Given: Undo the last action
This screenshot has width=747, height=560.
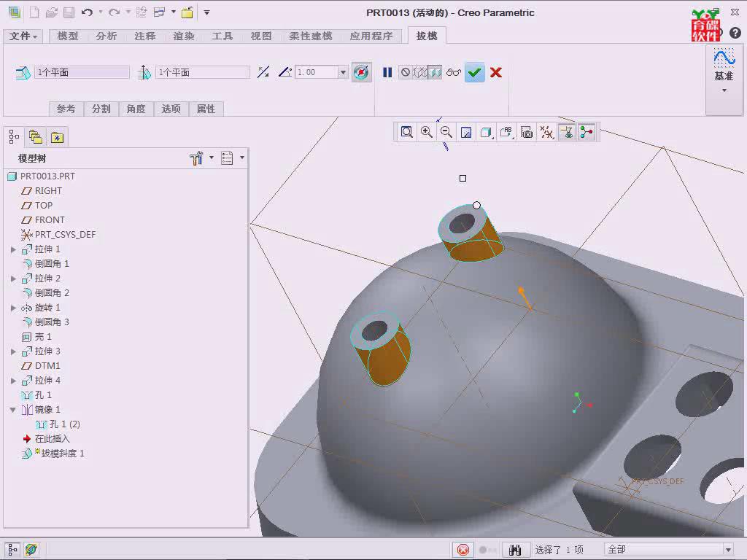Looking at the screenshot, I should [87, 12].
